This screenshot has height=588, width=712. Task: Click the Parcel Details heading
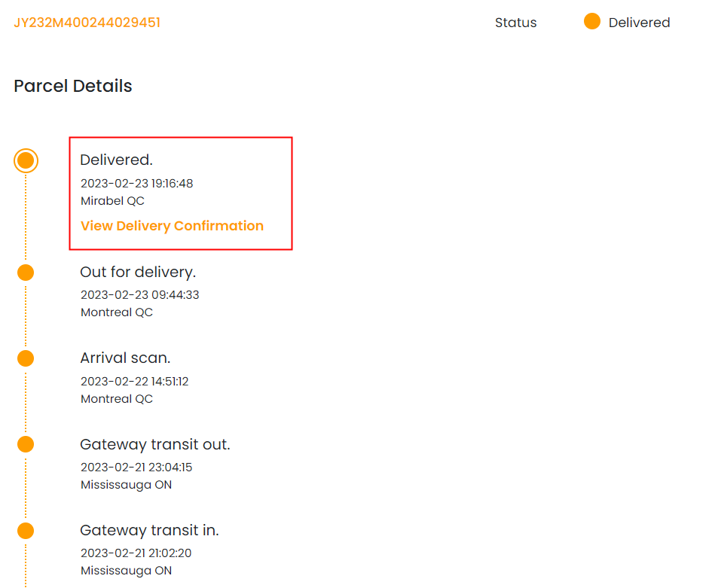(73, 86)
